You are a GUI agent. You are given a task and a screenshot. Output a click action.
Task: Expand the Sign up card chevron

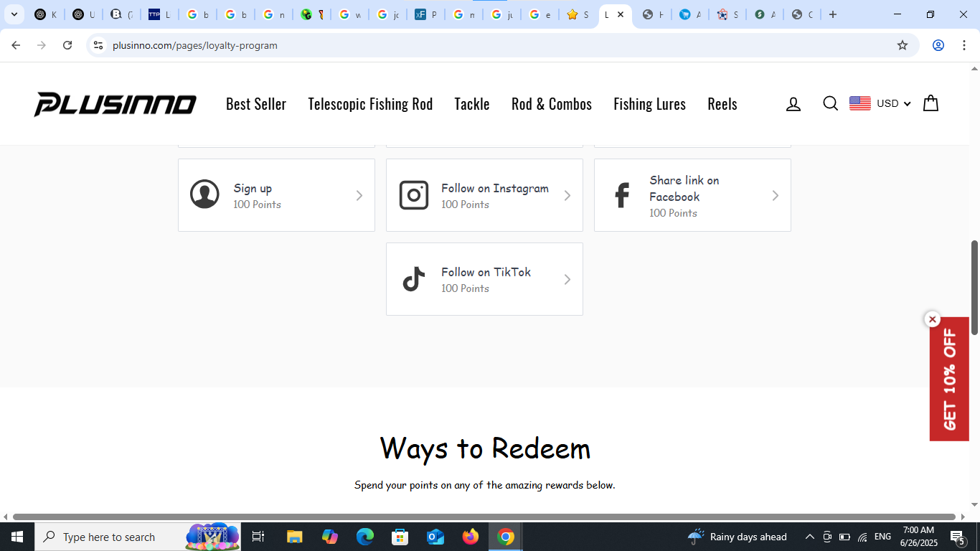[359, 195]
